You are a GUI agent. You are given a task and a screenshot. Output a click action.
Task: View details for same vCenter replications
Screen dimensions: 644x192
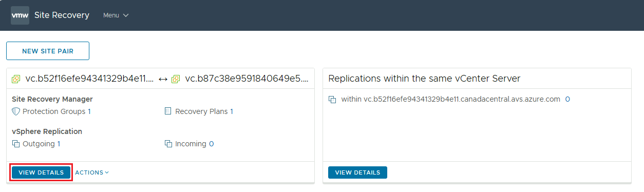point(357,172)
